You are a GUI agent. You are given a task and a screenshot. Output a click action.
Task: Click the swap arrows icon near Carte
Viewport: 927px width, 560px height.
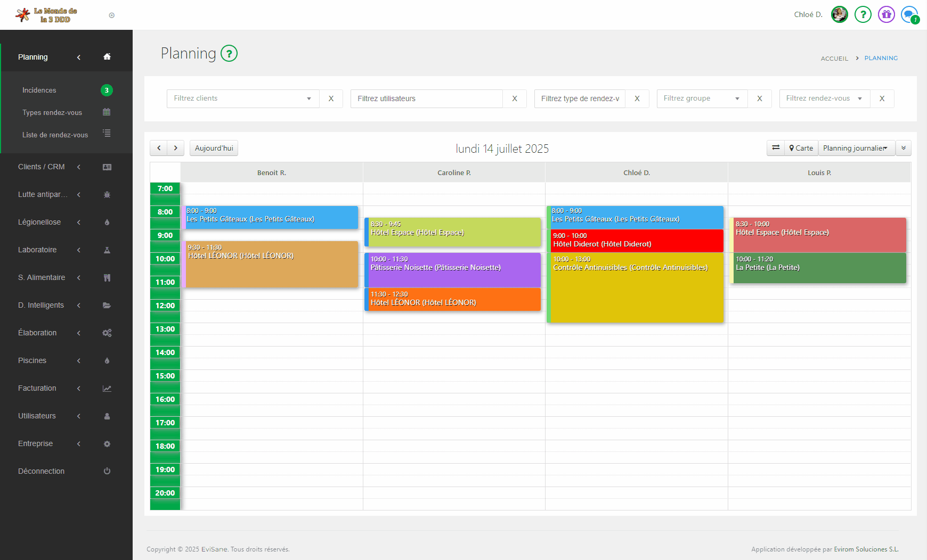point(776,148)
